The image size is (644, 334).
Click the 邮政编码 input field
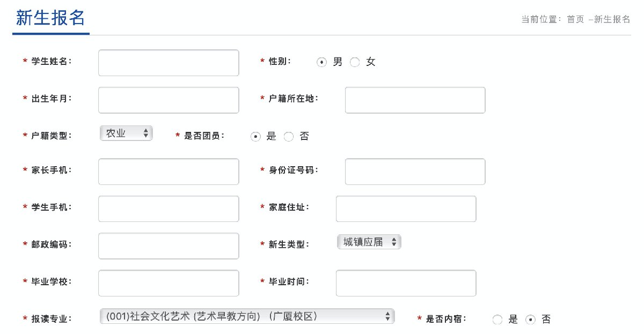169,246
